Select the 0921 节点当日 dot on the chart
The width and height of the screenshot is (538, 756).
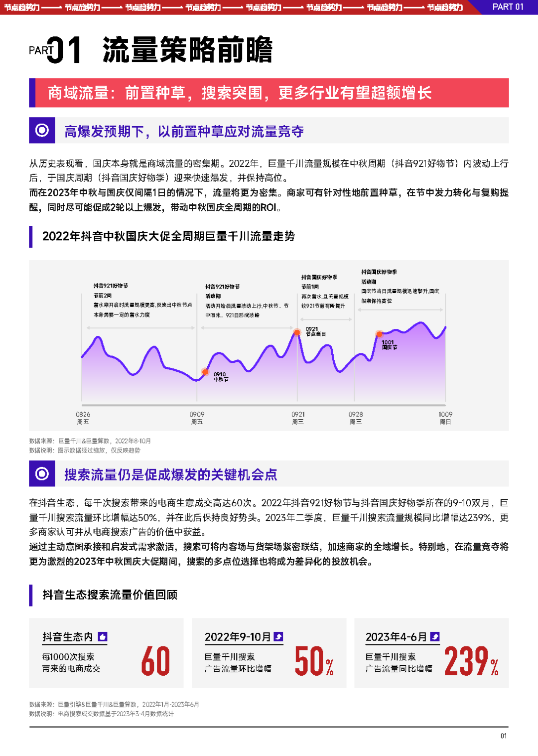pyautogui.click(x=297, y=332)
